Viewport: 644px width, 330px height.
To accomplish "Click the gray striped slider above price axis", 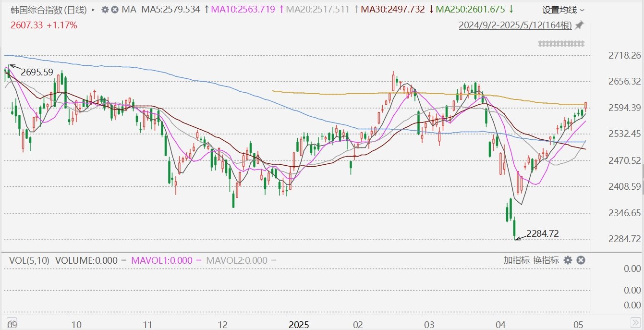I will tap(562, 44).
